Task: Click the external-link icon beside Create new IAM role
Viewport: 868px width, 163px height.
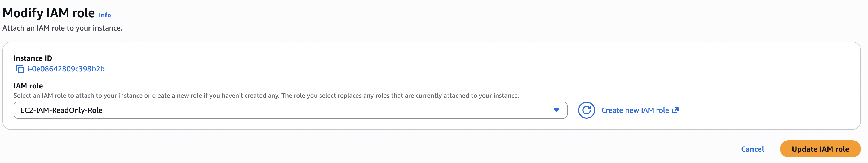Action: [x=675, y=110]
